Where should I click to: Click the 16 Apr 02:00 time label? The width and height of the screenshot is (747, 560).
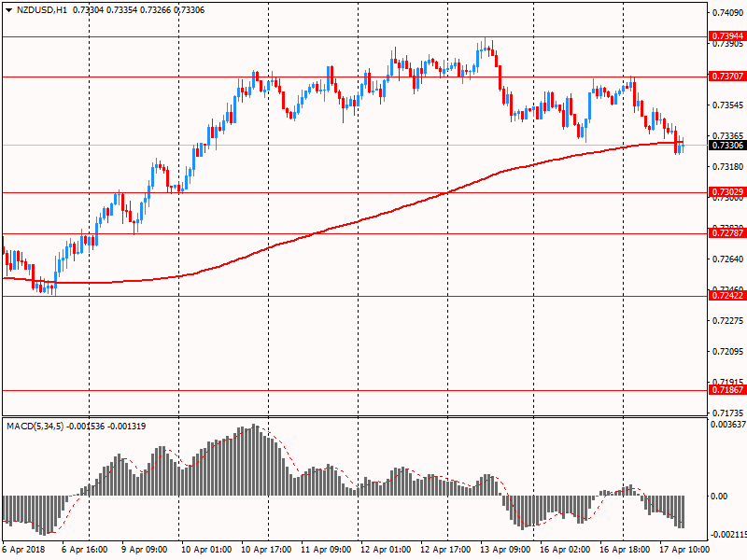(565, 550)
